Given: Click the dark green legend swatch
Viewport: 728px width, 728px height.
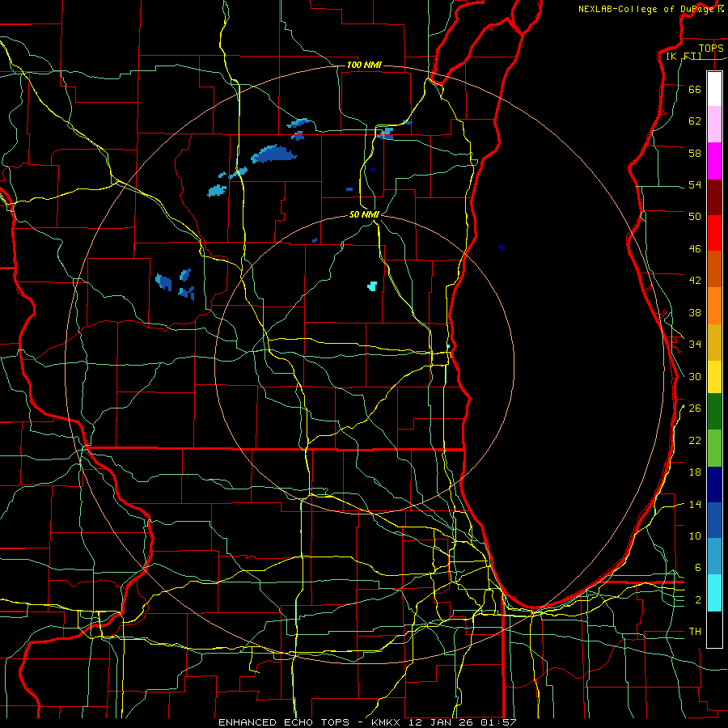Looking at the screenshot, I should [714, 412].
